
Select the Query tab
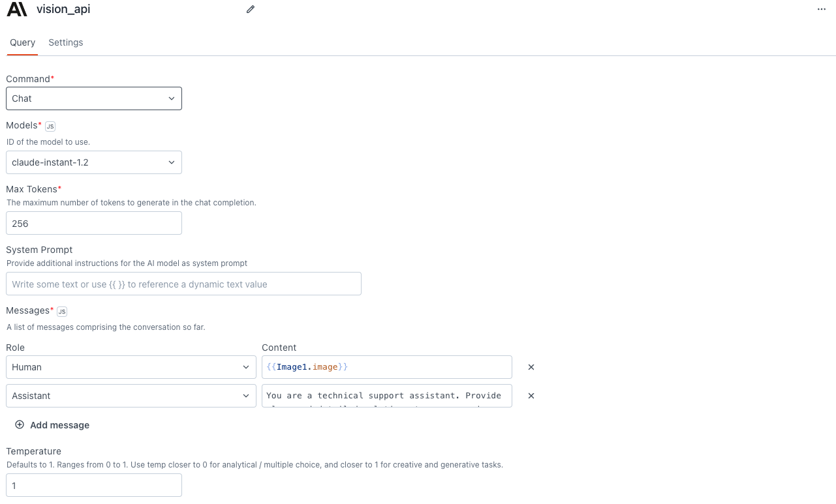click(x=22, y=42)
